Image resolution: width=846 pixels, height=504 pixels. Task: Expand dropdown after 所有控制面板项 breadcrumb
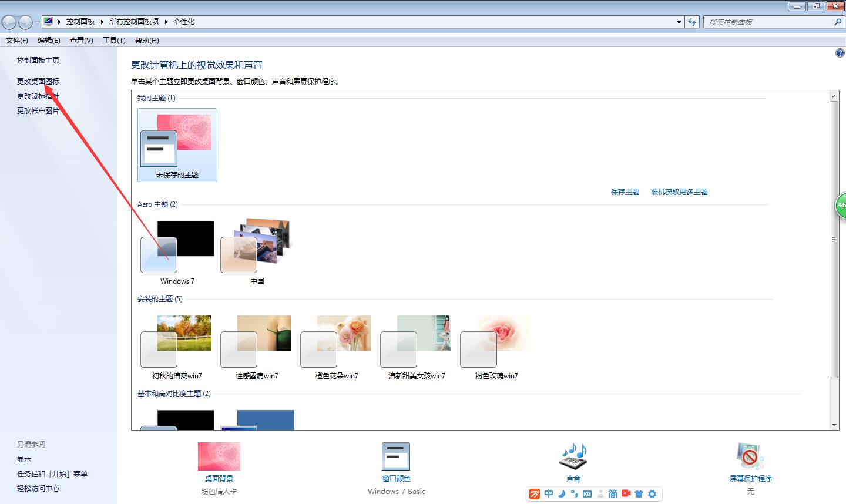coord(166,22)
